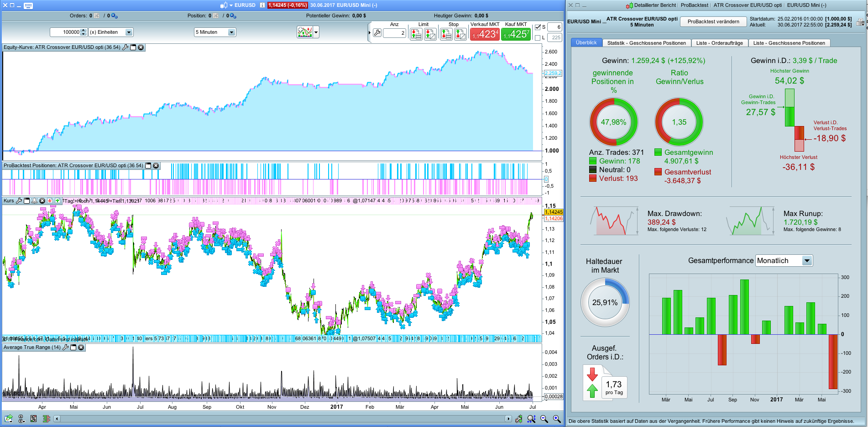Image resolution: width=868 pixels, height=427 pixels.
Task: Open Average True Range wrench settings
Action: [65, 348]
